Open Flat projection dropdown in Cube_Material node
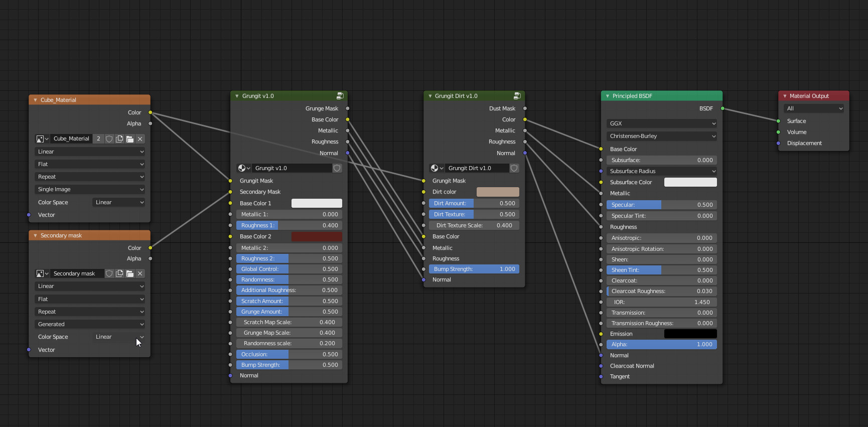The width and height of the screenshot is (868, 427). 90,164
